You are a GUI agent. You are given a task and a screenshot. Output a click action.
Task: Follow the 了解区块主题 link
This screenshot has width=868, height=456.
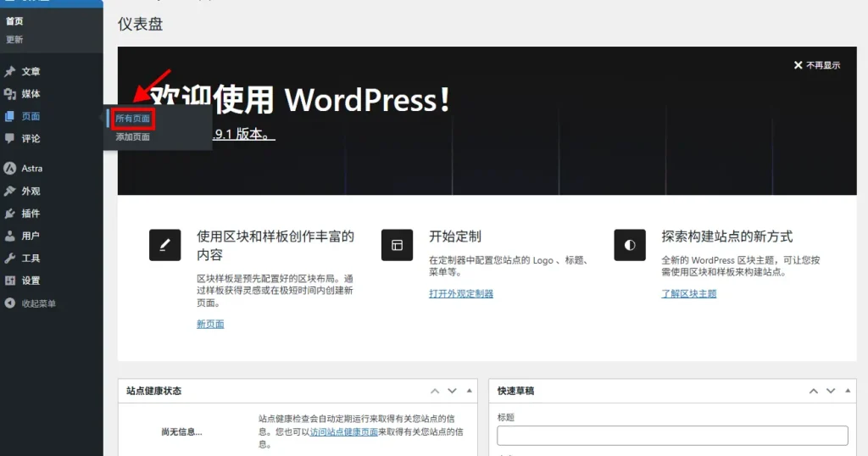[x=688, y=294]
